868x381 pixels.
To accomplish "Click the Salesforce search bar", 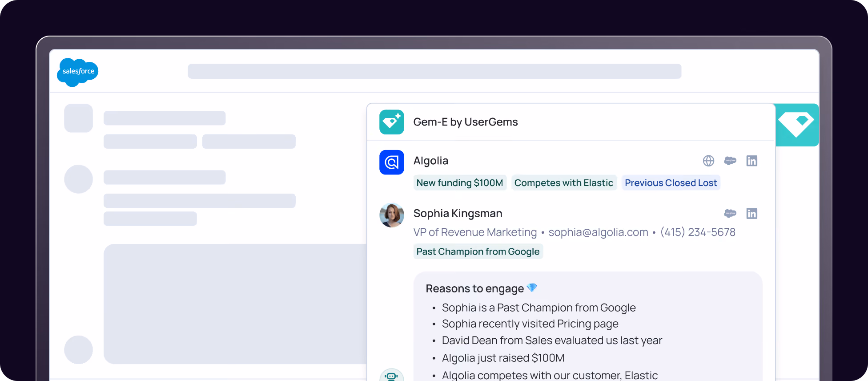I will pos(434,71).
